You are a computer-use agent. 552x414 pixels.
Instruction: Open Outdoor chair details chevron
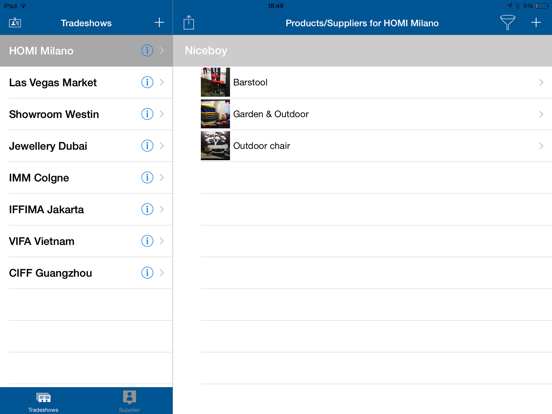[541, 146]
